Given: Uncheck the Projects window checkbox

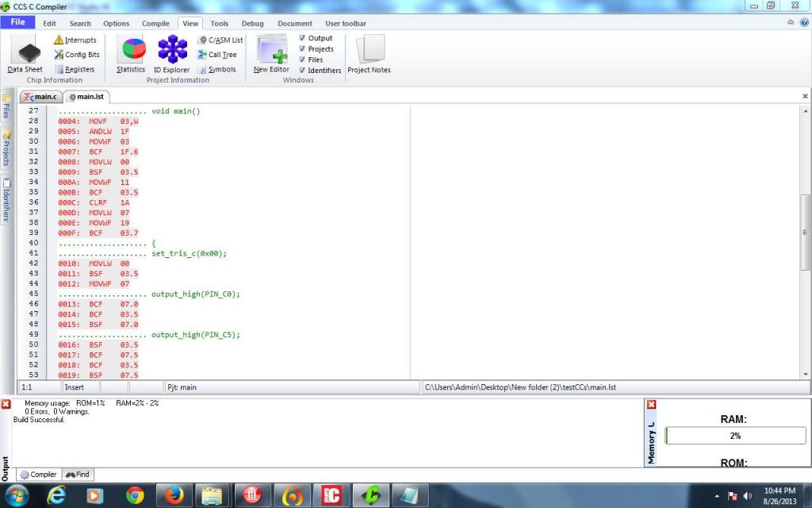Looking at the screenshot, I should [302, 48].
